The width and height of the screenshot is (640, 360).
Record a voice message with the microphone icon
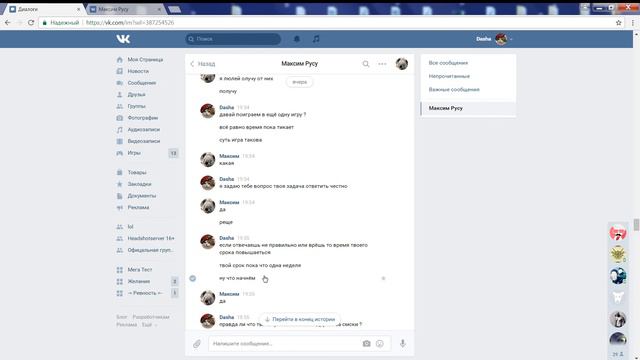(x=403, y=343)
